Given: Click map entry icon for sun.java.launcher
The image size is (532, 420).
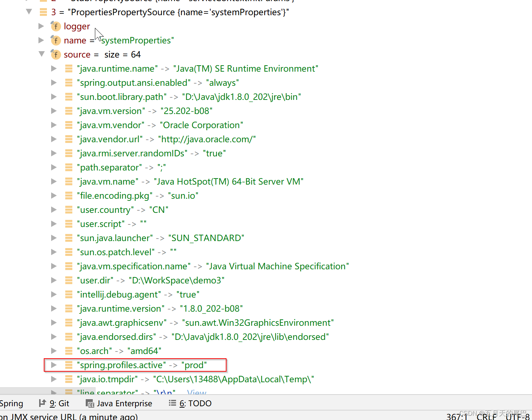Looking at the screenshot, I should click(69, 238).
